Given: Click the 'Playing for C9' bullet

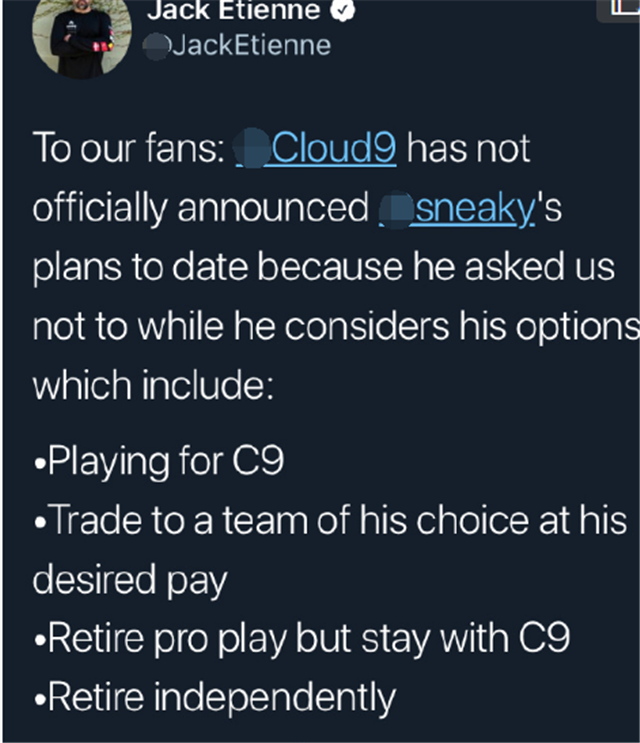Looking at the screenshot, I should pos(159,461).
